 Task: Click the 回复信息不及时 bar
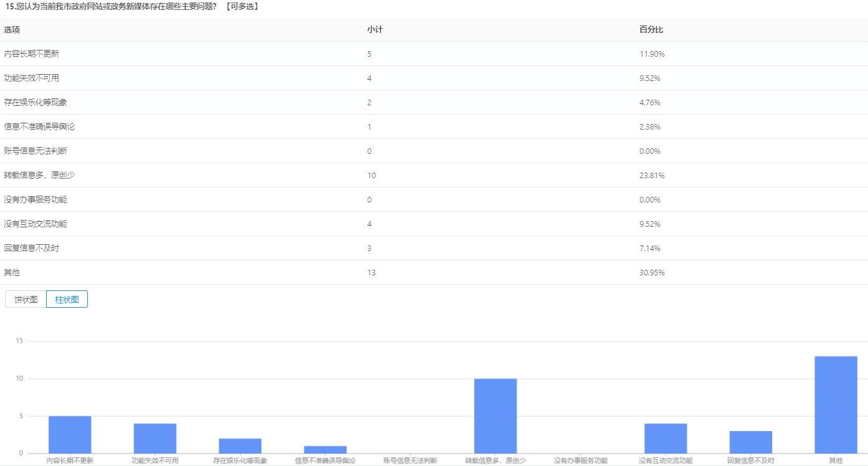tap(750, 442)
